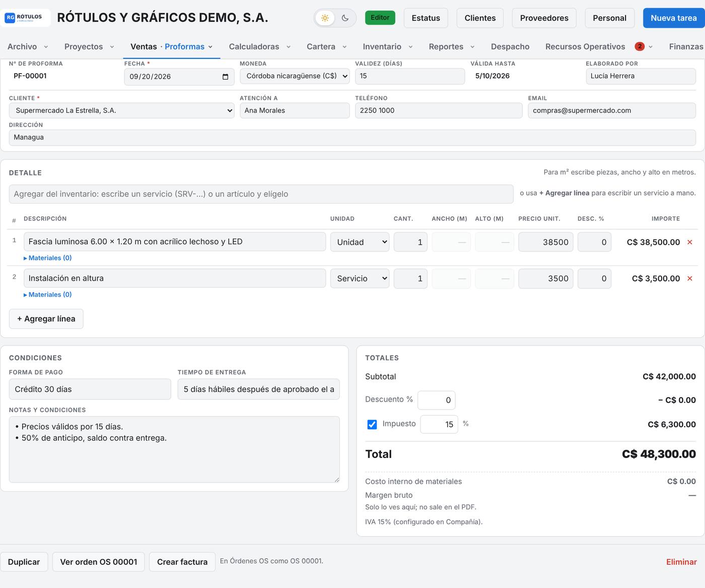Click the Editor role badge
Screen dimensions: 705x588
[380, 18]
